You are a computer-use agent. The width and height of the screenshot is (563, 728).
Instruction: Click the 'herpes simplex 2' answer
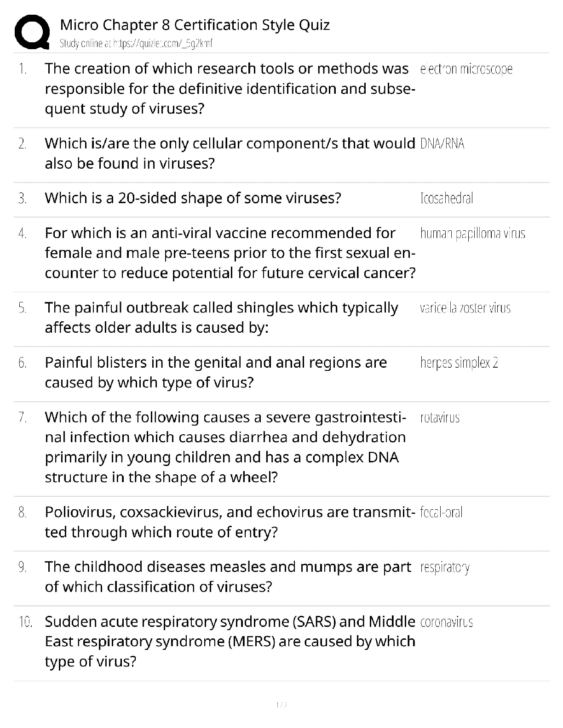pyautogui.click(x=459, y=363)
